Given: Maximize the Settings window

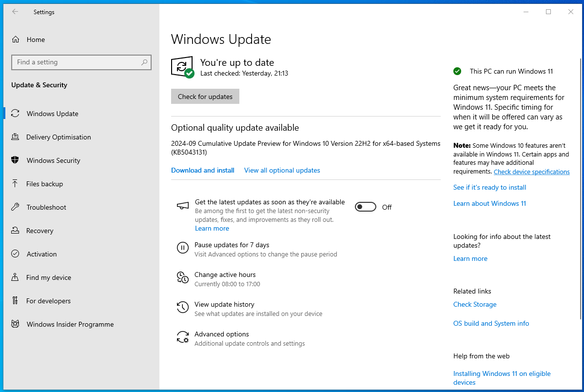Looking at the screenshot, I should (x=548, y=12).
